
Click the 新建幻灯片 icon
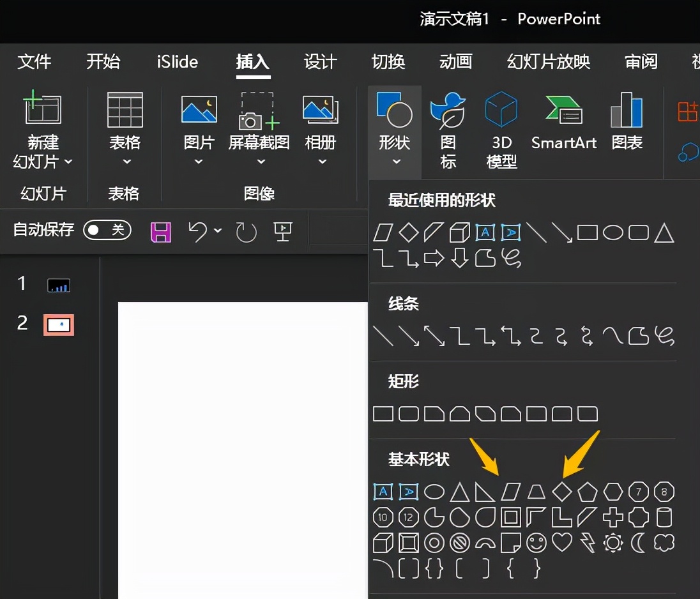(42, 107)
